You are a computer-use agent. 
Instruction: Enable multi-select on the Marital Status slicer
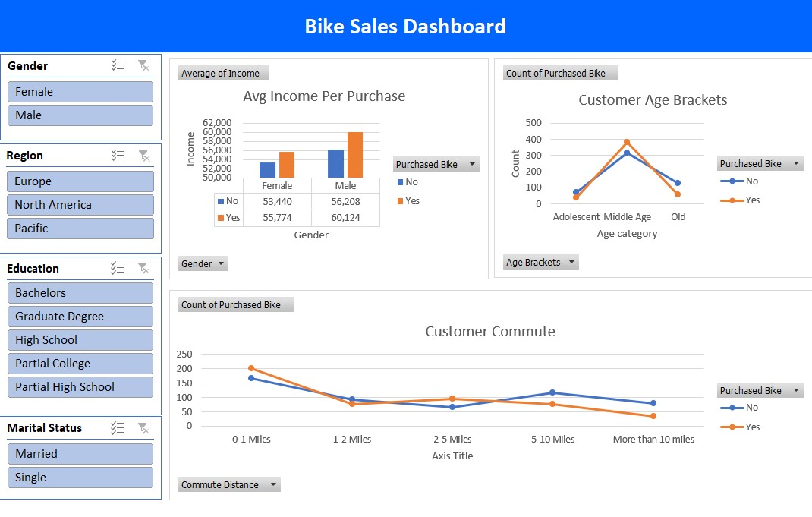coord(118,427)
